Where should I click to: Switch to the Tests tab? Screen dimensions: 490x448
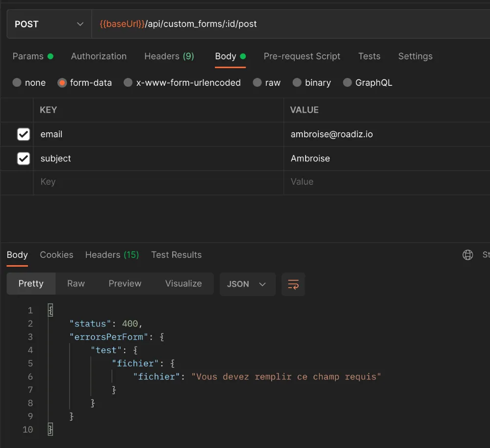369,56
